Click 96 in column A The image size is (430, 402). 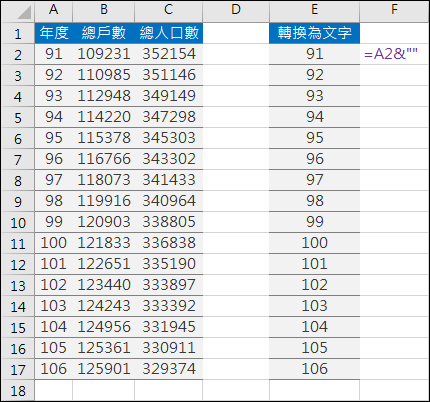coord(53,159)
